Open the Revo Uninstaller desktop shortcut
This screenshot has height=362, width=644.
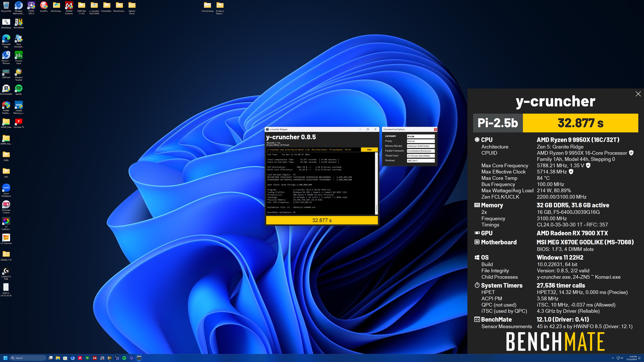pyautogui.click(x=18, y=41)
